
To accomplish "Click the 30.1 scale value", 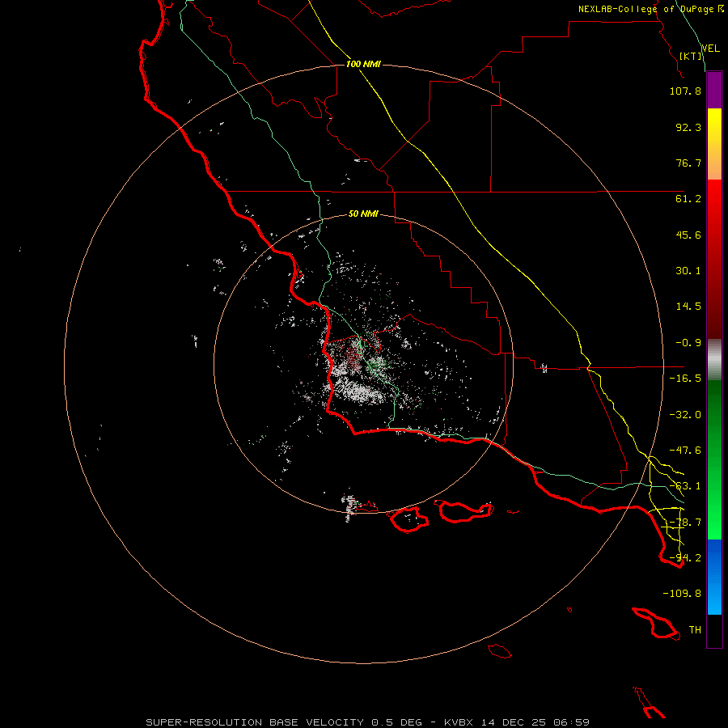I will point(688,271).
